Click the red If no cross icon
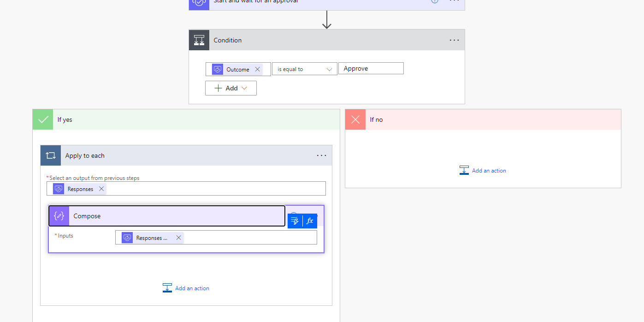Image resolution: width=644 pixels, height=322 pixels. tap(355, 119)
